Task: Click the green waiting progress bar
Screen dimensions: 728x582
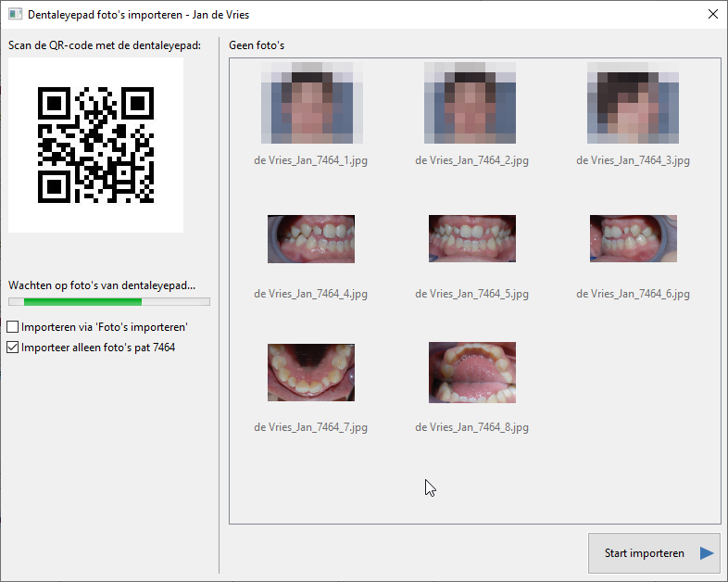Action: pyautogui.click(x=109, y=302)
